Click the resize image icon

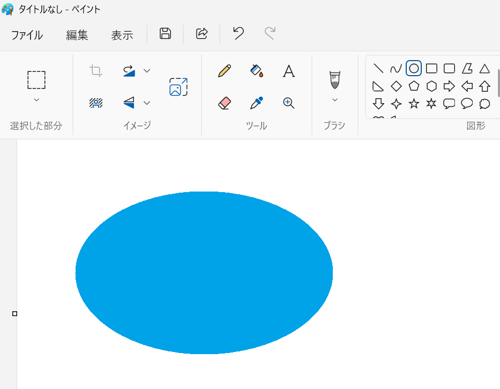pyautogui.click(x=178, y=87)
